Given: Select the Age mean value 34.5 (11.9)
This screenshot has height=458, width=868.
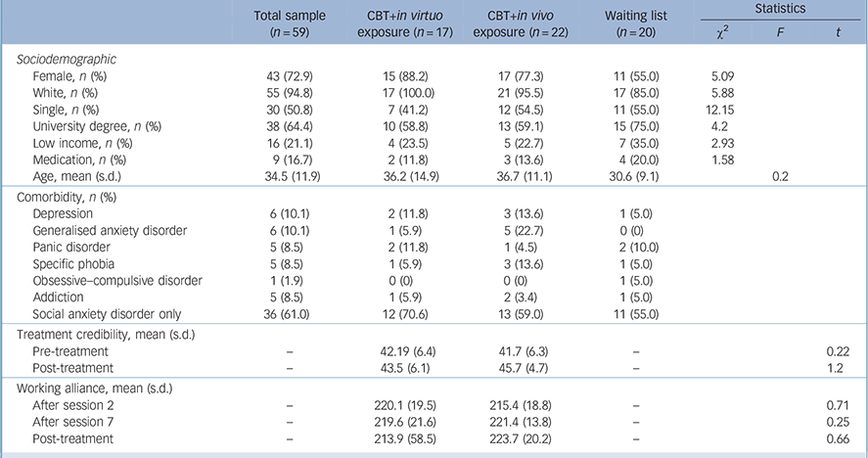Looking at the screenshot, I should tap(289, 177).
